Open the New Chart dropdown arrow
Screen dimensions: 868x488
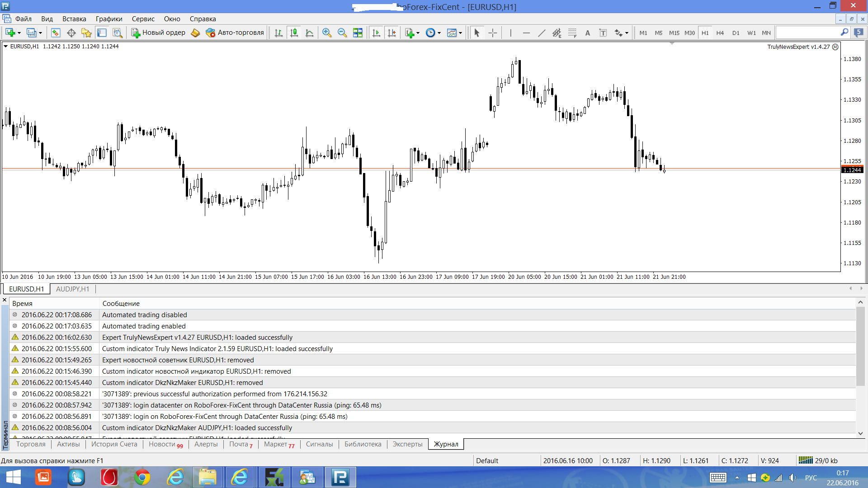(19, 33)
